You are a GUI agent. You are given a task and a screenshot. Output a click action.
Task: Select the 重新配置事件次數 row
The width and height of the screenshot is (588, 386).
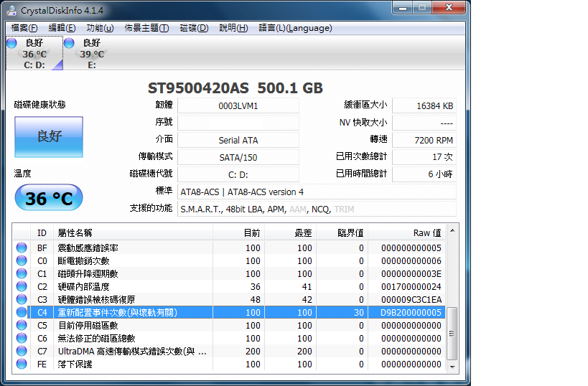click(x=230, y=312)
